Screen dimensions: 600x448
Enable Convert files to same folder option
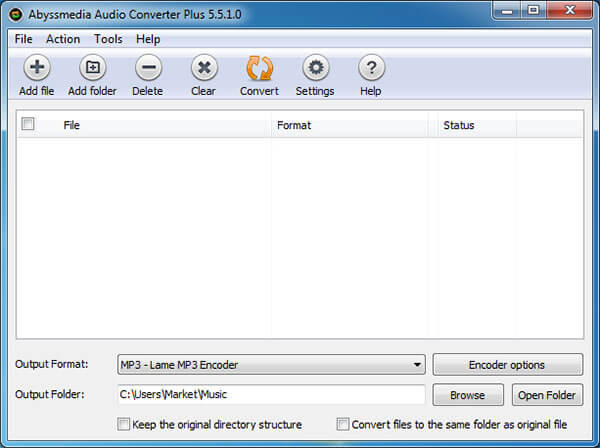(342, 424)
